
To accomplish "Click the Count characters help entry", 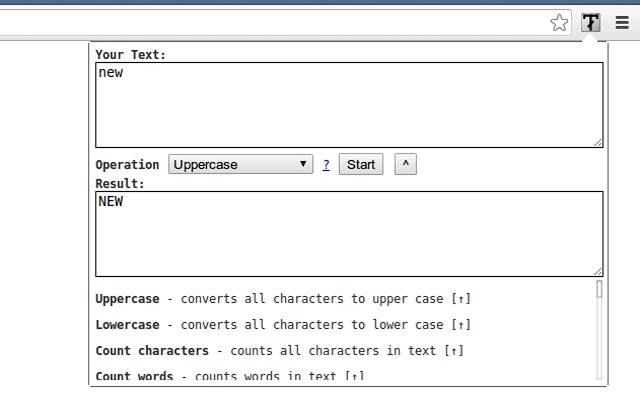I will pos(152,351).
